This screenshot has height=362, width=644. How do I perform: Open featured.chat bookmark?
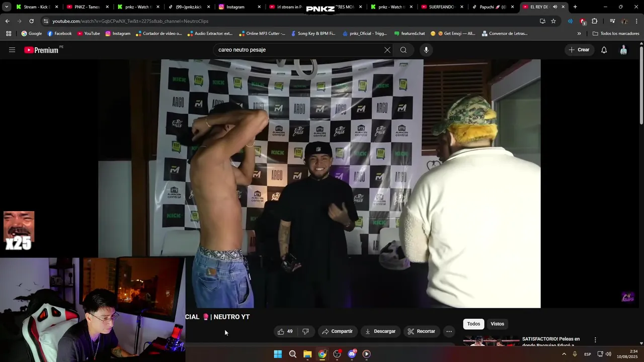410,34
